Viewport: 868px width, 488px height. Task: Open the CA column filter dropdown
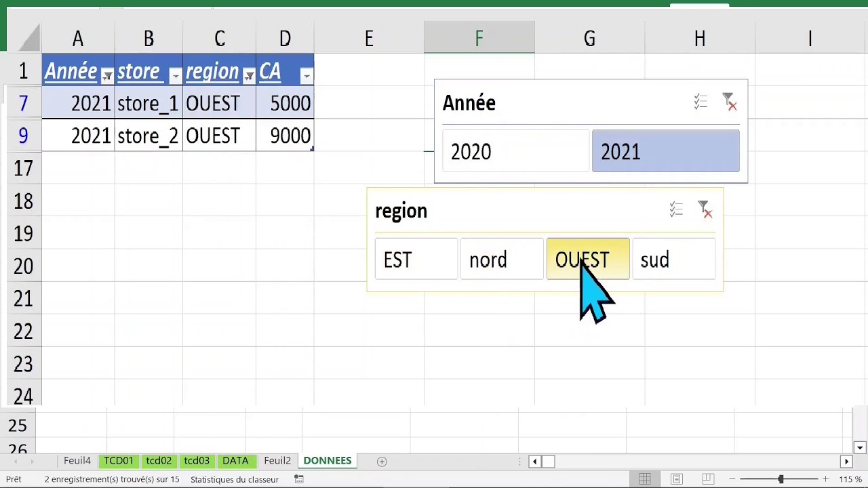pos(307,76)
